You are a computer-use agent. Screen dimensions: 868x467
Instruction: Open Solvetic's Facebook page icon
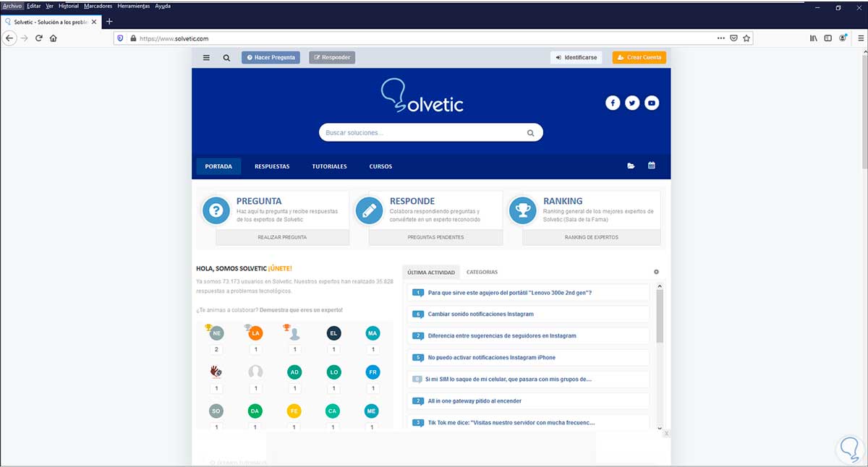[x=613, y=103]
